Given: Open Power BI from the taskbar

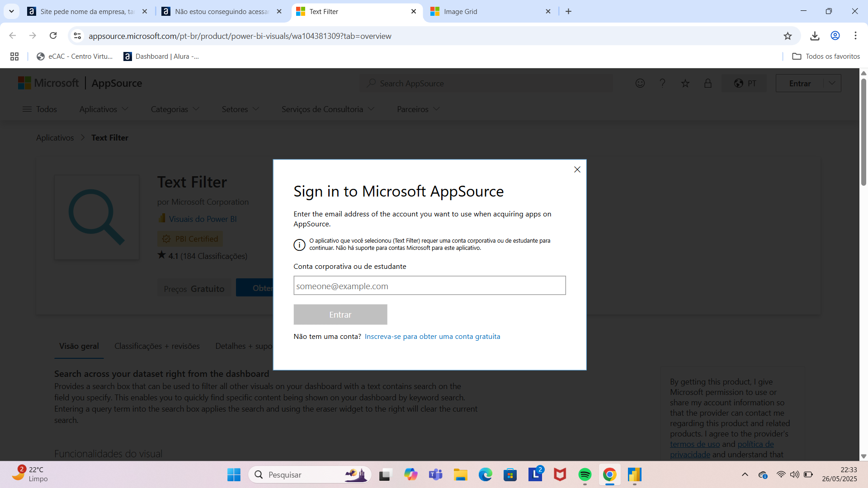Looking at the screenshot, I should (x=634, y=474).
